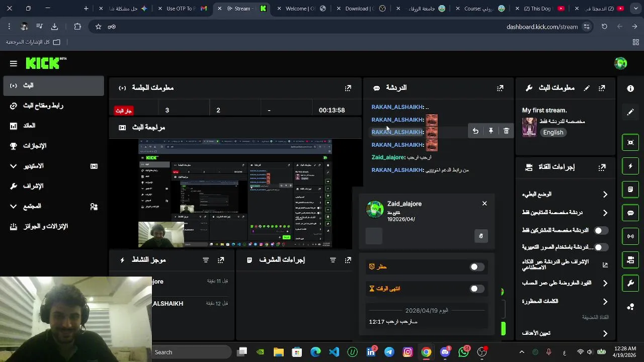644x362 pixels.
Task: Open العائد revenue page in the left menu
Action: 53,126
